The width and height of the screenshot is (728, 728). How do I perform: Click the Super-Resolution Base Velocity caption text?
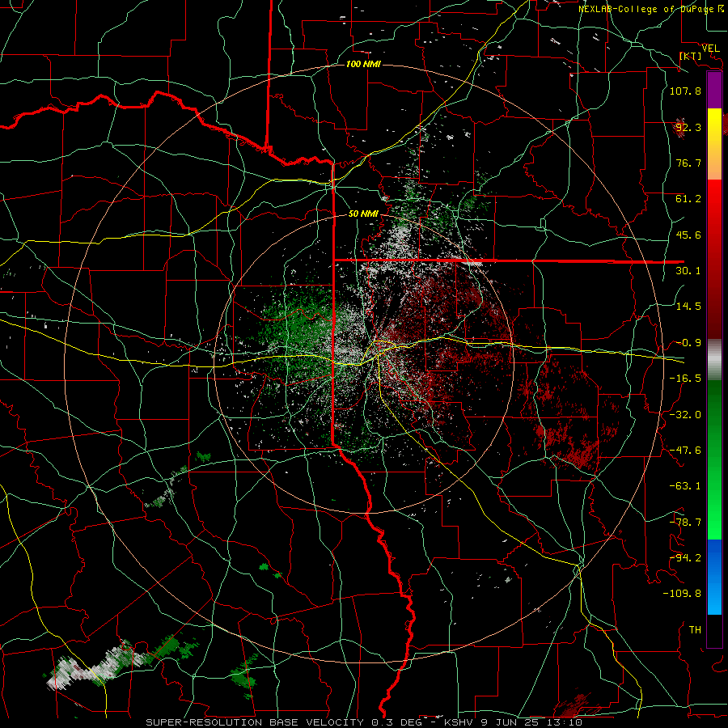click(x=364, y=722)
